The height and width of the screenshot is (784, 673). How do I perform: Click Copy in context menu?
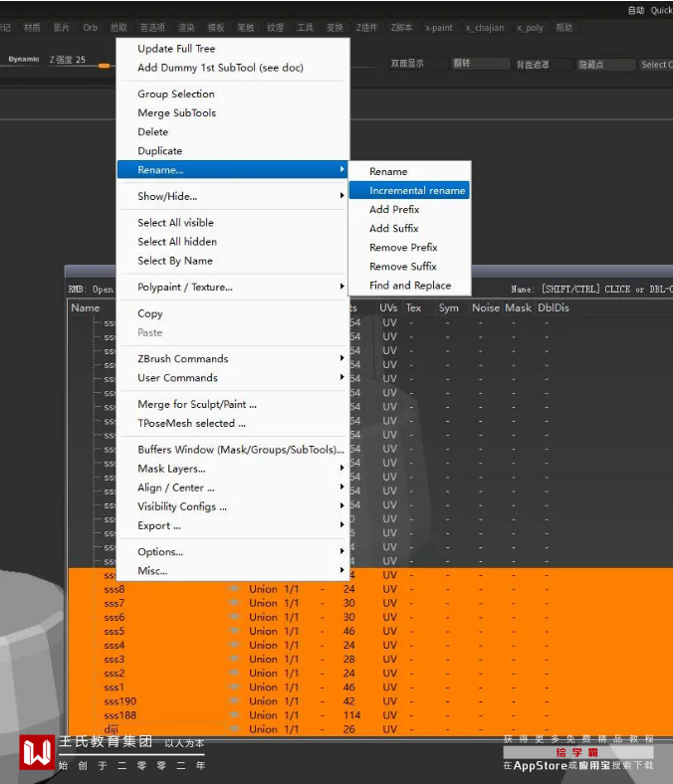click(232, 313)
